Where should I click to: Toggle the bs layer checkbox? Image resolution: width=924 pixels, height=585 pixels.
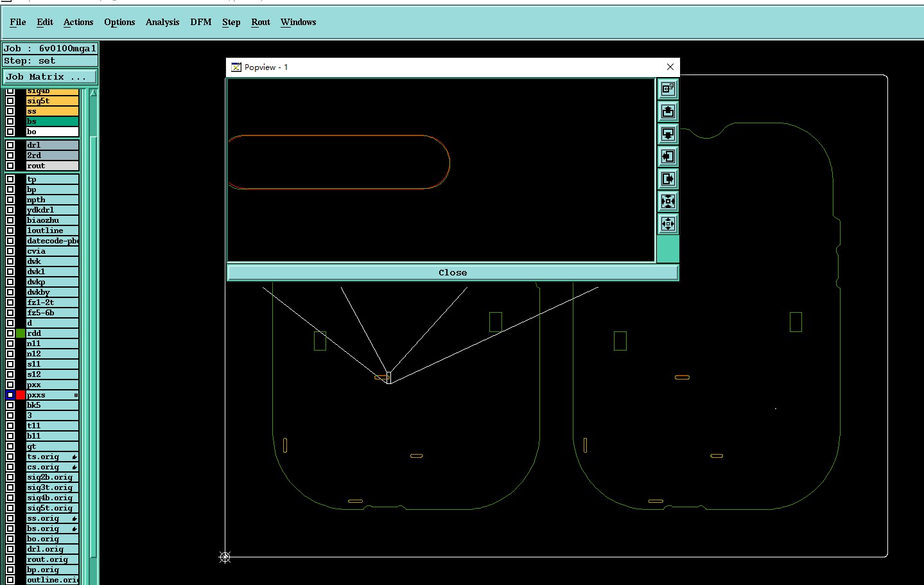(x=10, y=121)
